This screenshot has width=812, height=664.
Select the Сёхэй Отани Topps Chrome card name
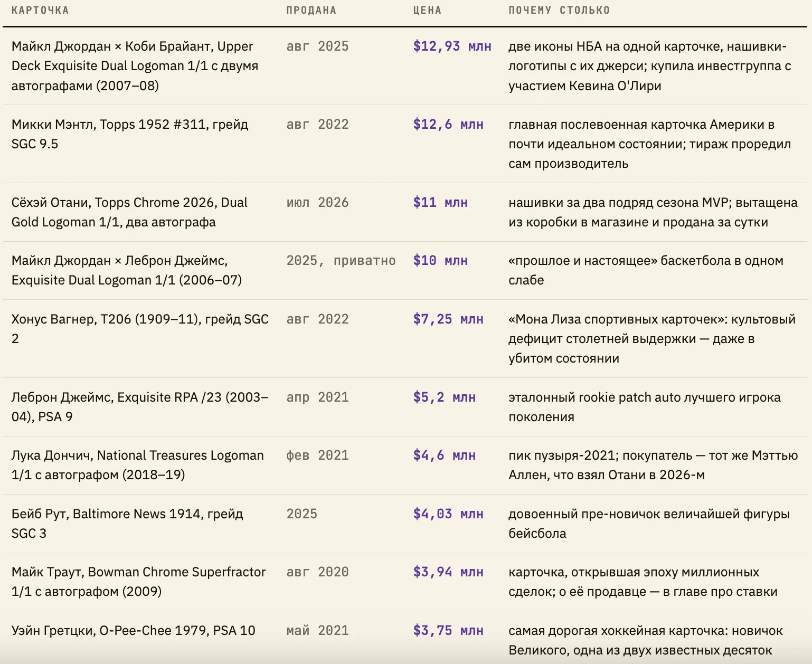[129, 212]
